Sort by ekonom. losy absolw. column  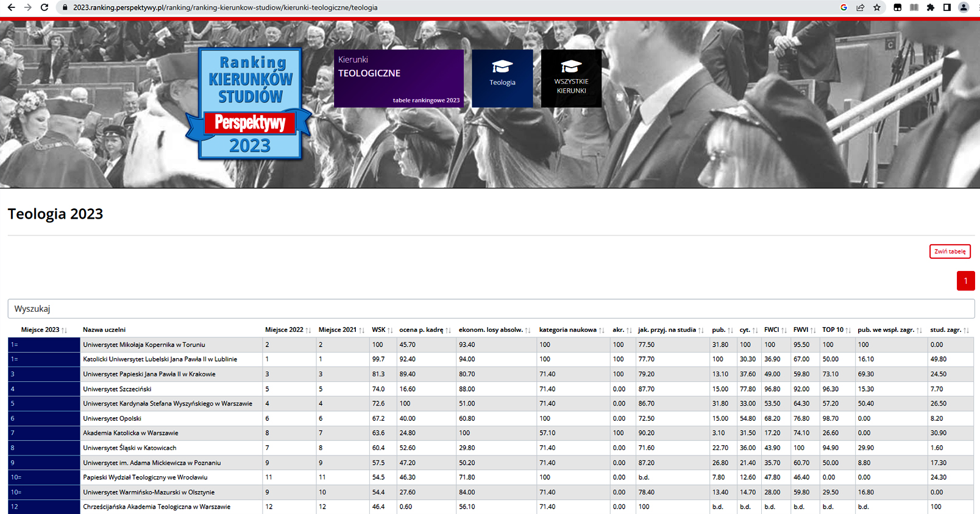pyautogui.click(x=494, y=329)
